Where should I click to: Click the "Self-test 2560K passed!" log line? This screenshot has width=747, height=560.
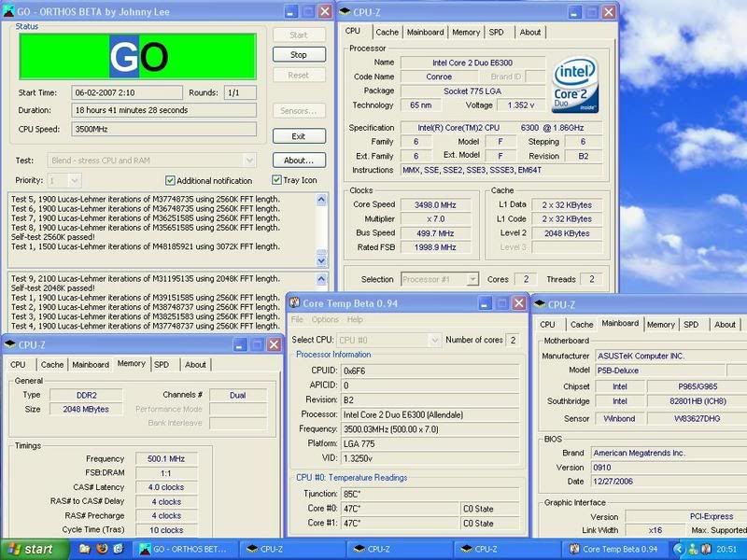coord(53,237)
